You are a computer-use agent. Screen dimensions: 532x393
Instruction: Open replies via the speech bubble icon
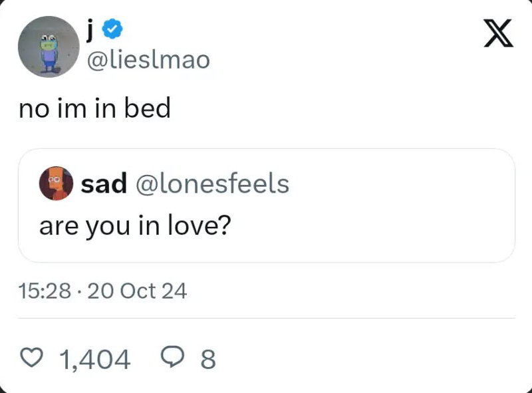point(172,359)
